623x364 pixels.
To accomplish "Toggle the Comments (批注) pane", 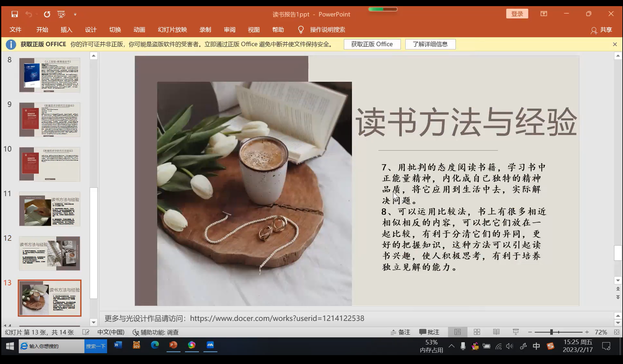I will 429,332.
